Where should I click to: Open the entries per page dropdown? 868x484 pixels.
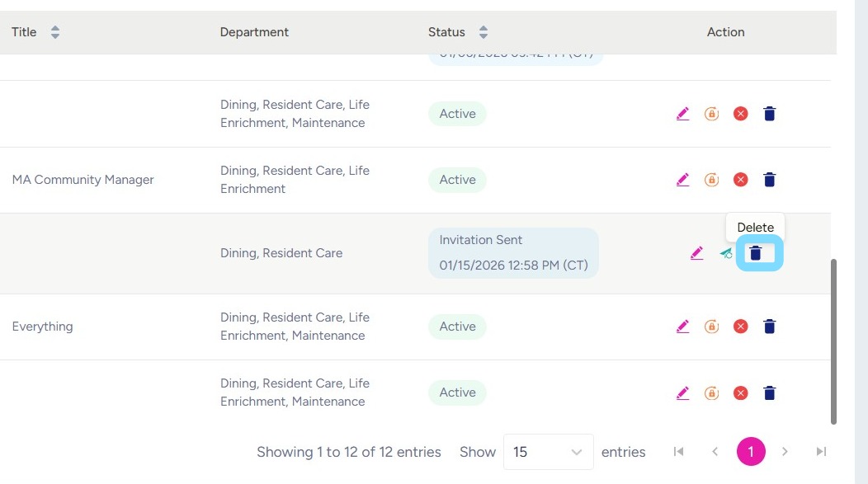point(548,452)
